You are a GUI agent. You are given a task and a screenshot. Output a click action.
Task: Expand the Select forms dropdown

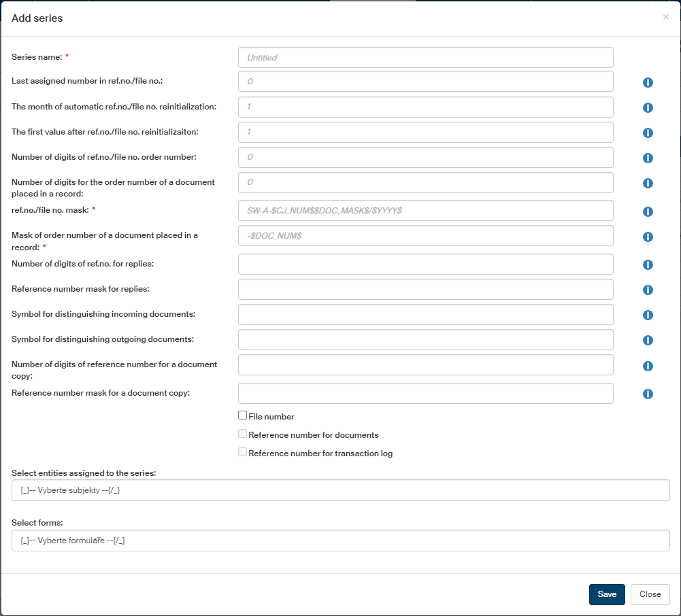tap(340, 541)
